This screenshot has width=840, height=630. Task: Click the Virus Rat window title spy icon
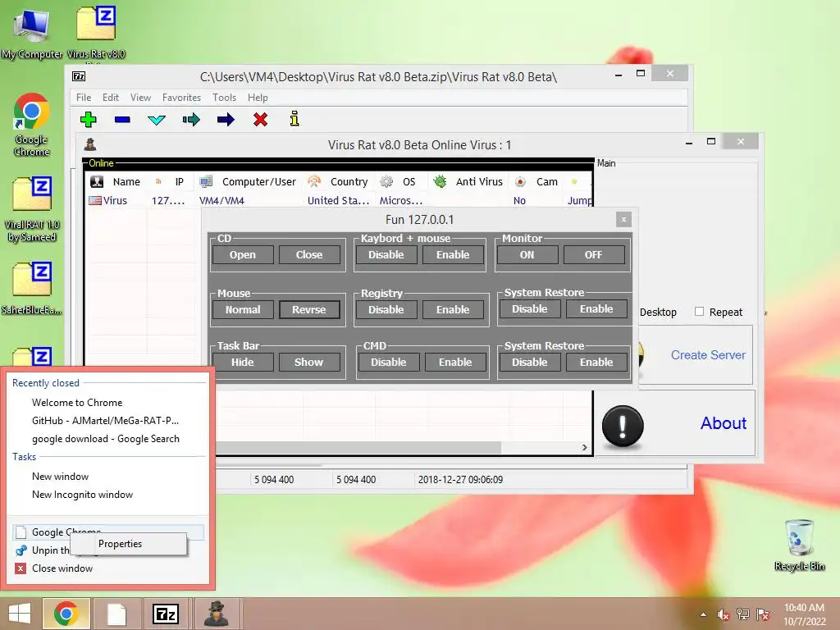pyautogui.click(x=90, y=144)
